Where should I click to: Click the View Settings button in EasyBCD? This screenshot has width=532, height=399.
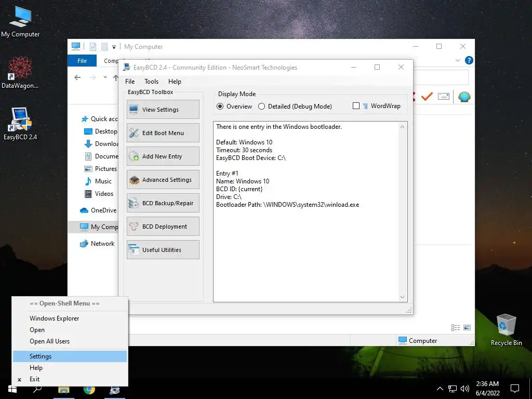pyautogui.click(x=163, y=109)
